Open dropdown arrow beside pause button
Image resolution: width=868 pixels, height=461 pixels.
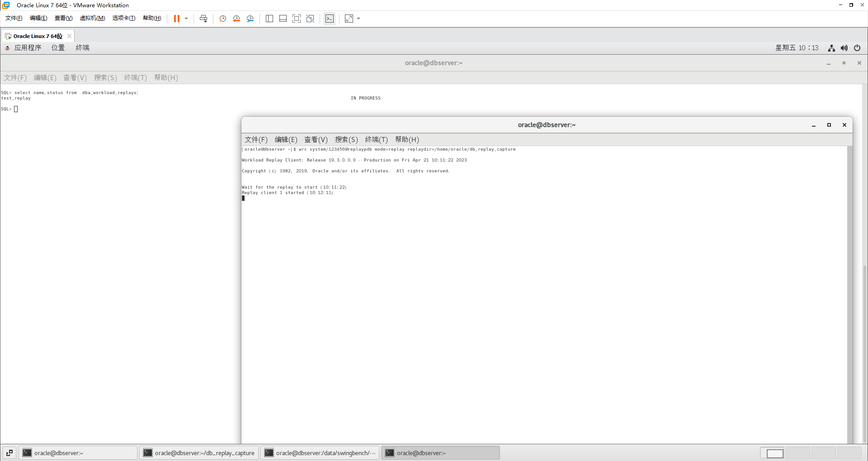pos(186,19)
